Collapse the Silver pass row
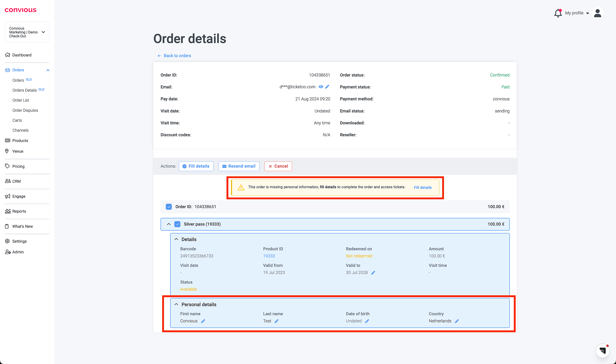Image resolution: width=616 pixels, height=364 pixels. [168, 224]
